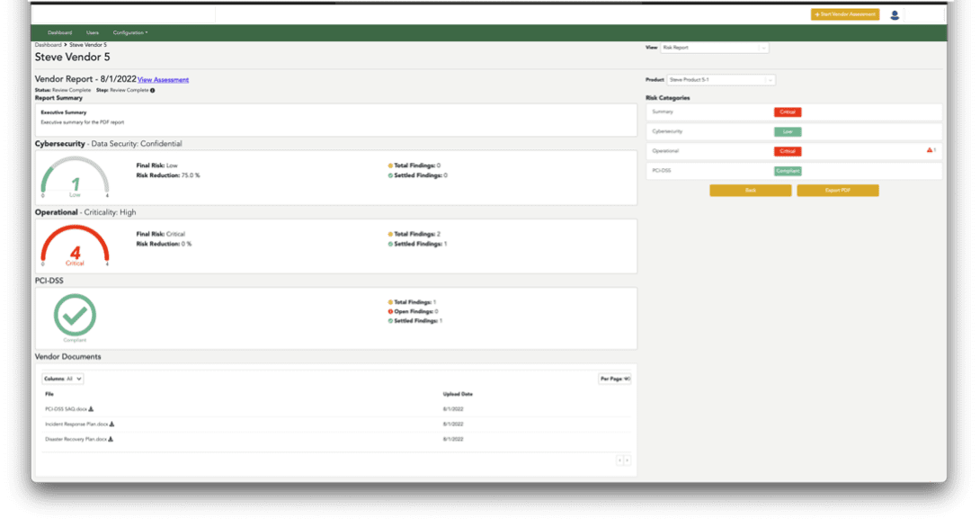Click the green Compliant badge for PCI-DSS
Screen dimensions: 980x527
pos(788,171)
